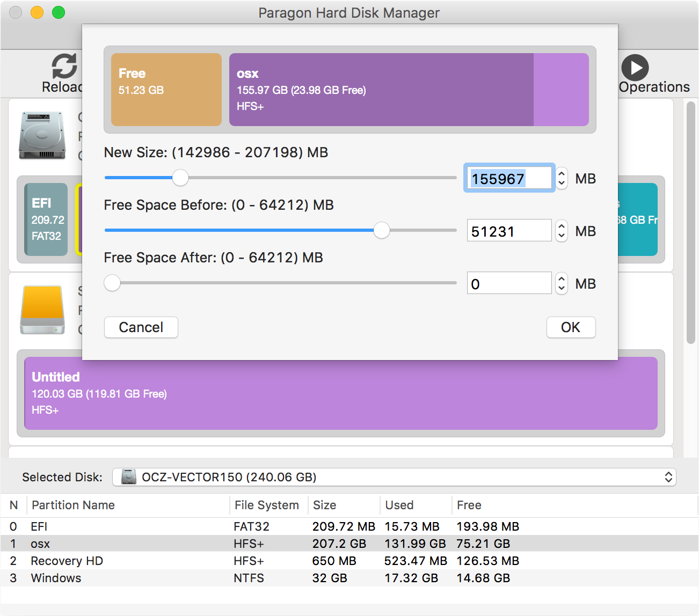Open the Selected Disk dropdown
Viewport: 699px width, 616px height.
point(394,477)
